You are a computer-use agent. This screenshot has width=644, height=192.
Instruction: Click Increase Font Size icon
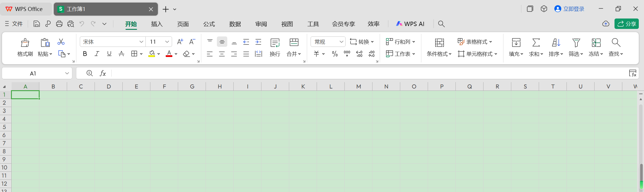pos(180,42)
